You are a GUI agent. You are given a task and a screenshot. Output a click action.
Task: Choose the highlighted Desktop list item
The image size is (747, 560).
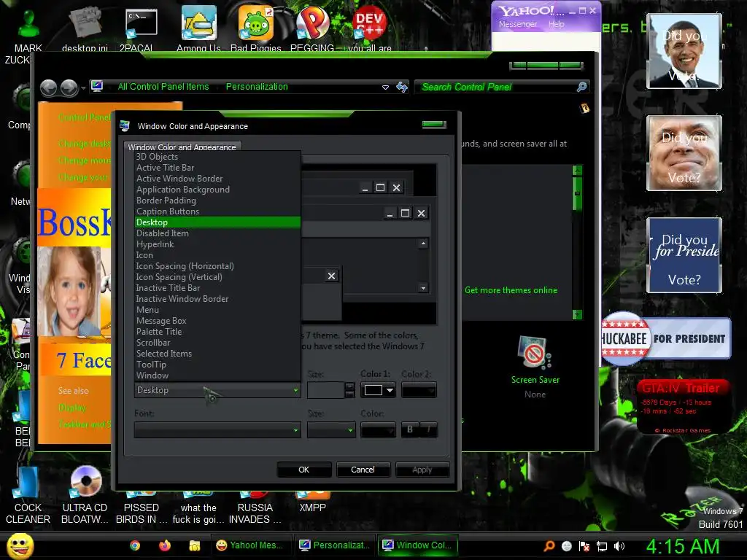[x=217, y=222]
